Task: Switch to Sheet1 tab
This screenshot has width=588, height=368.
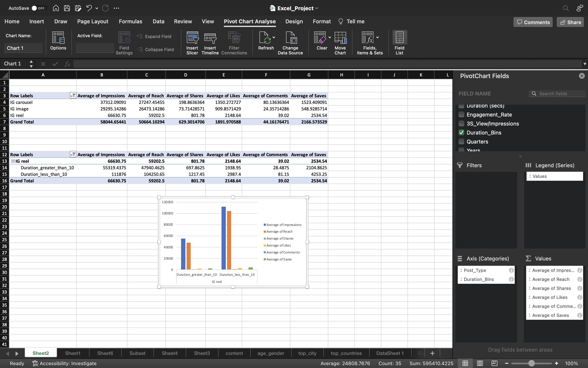Action: pos(73,353)
